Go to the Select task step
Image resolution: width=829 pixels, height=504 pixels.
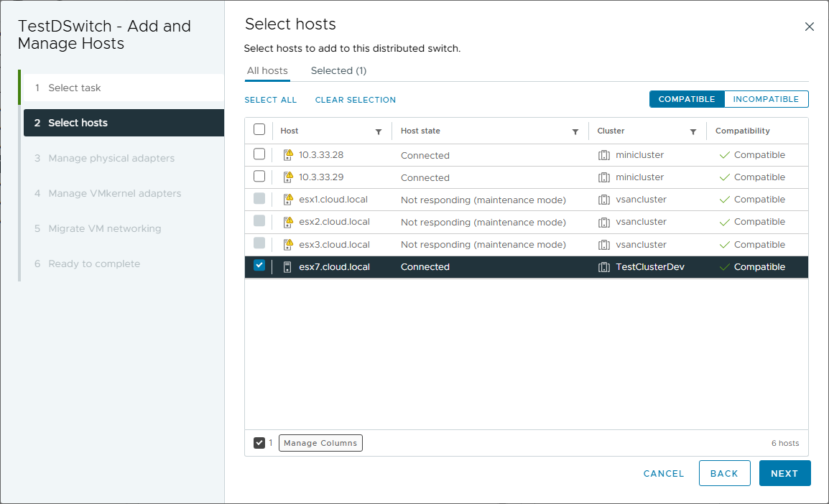click(75, 88)
